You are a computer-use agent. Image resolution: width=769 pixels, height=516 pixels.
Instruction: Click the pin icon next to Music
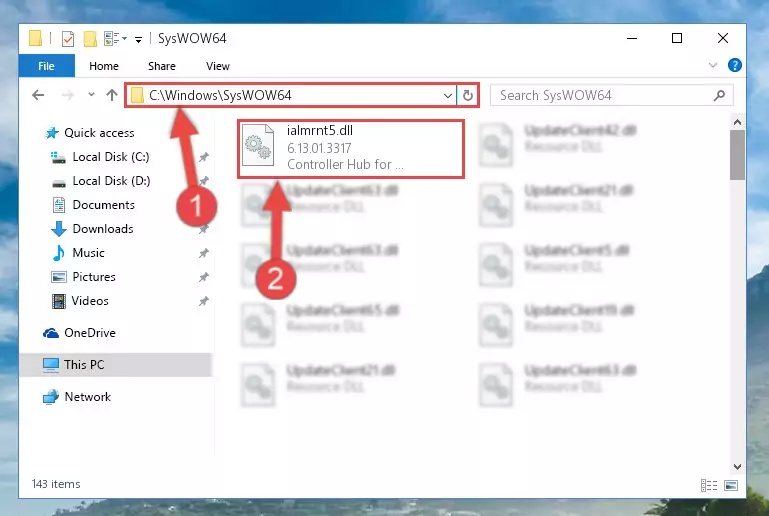point(204,253)
